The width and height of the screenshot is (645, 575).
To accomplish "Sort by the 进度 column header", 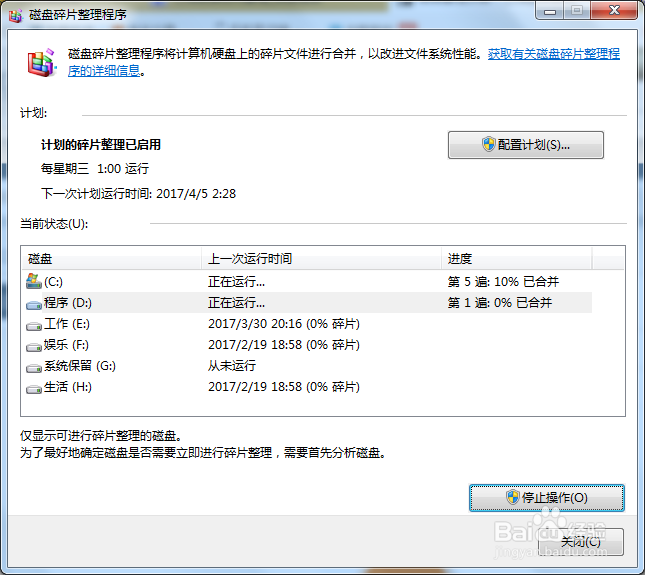I will (x=517, y=258).
